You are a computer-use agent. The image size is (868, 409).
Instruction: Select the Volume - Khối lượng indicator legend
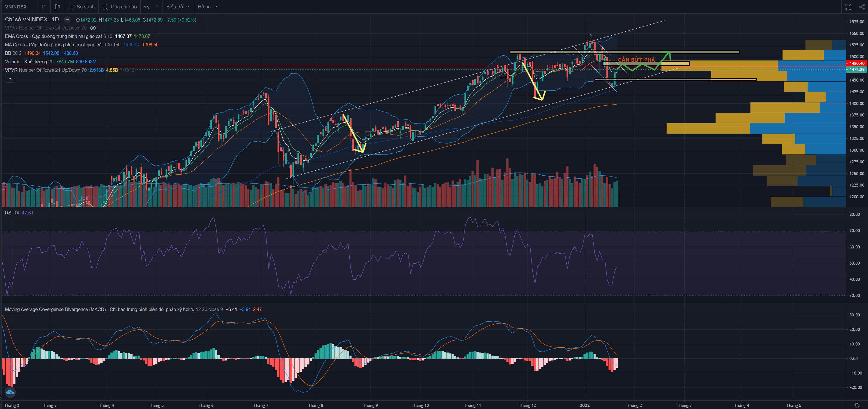pos(51,62)
